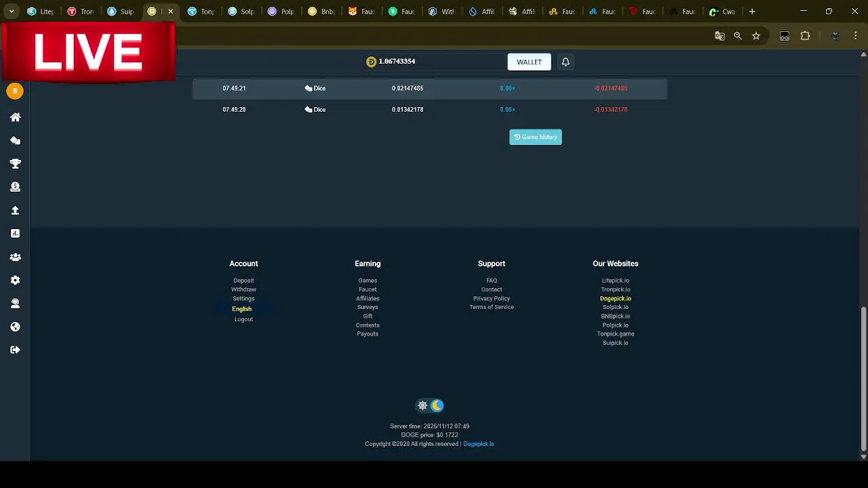Click the Dogepick.io copyright link
Screen dimensions: 868x488
479,444
